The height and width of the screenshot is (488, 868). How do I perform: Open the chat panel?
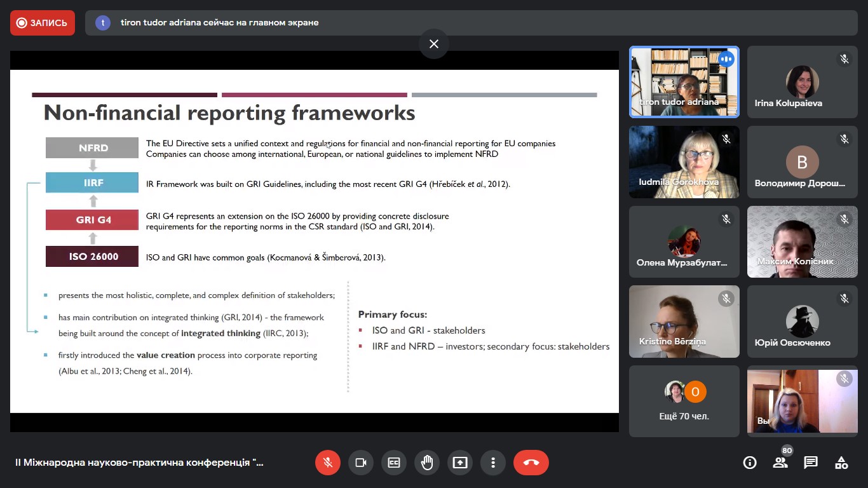pos(811,463)
